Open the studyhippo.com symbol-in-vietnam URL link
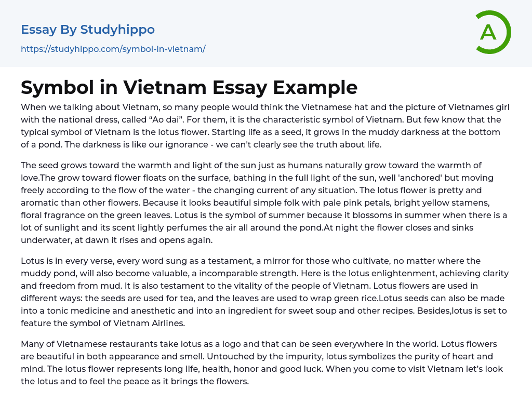The height and width of the screenshot is (417, 532). click(x=113, y=49)
